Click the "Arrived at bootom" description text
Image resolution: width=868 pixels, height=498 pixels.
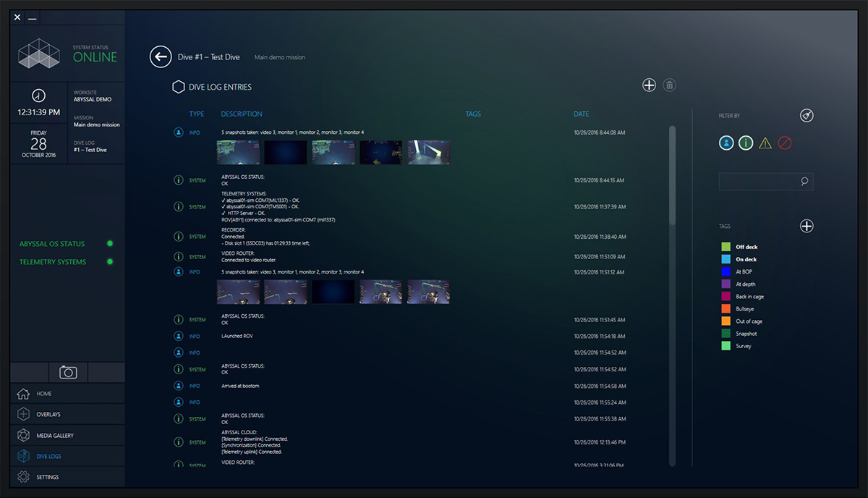(x=240, y=386)
